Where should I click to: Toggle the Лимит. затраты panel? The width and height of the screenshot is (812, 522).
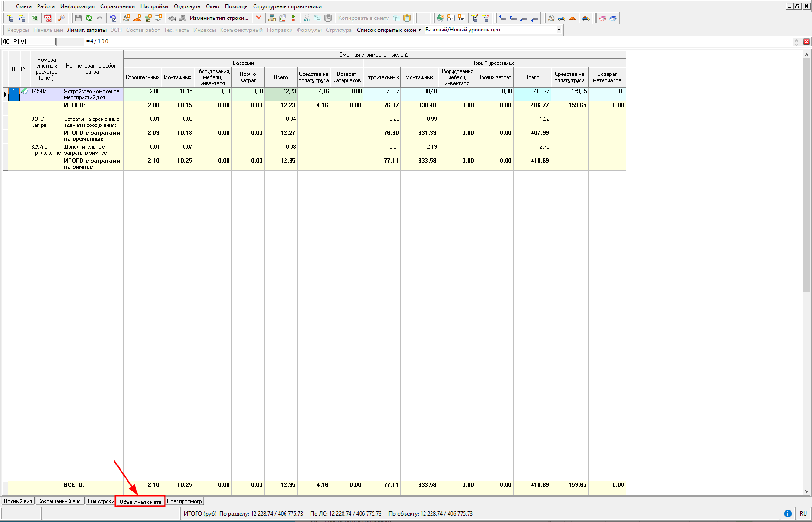tap(87, 30)
